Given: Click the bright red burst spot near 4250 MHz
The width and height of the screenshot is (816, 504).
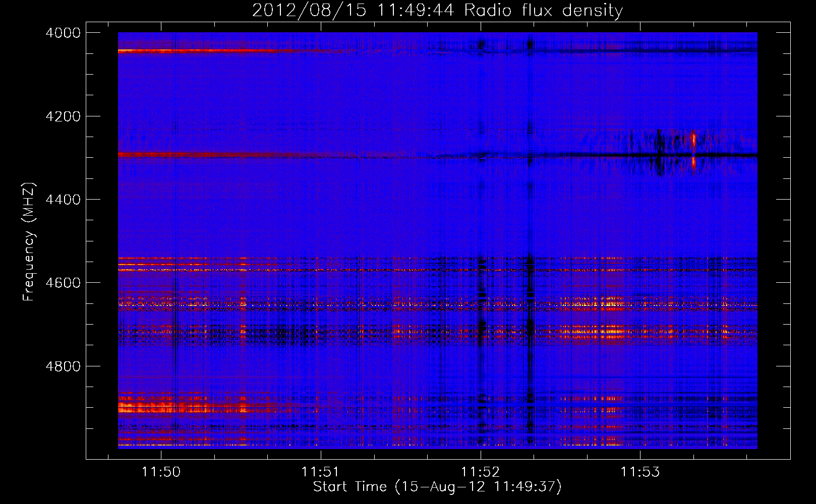Looking at the screenshot, I should point(693,139).
